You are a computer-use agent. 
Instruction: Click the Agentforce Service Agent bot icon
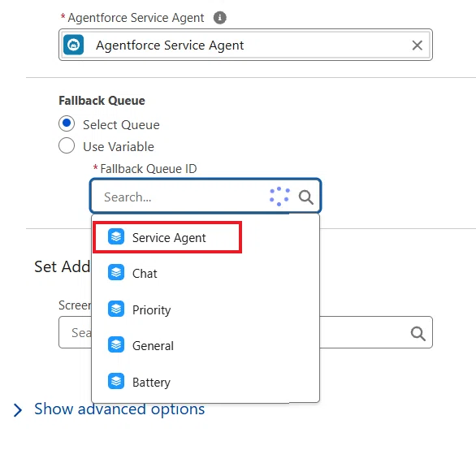tap(73, 45)
